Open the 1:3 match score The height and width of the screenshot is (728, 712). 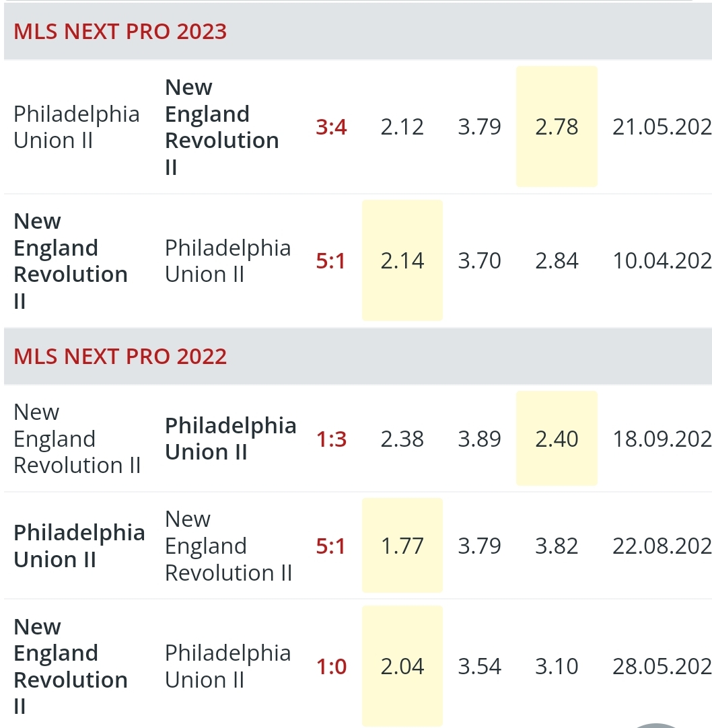click(331, 439)
